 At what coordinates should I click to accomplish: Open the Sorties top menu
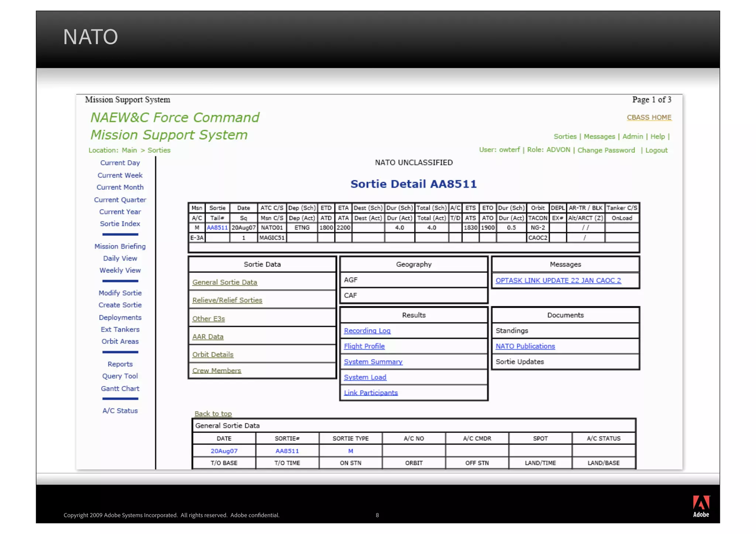[x=564, y=137]
